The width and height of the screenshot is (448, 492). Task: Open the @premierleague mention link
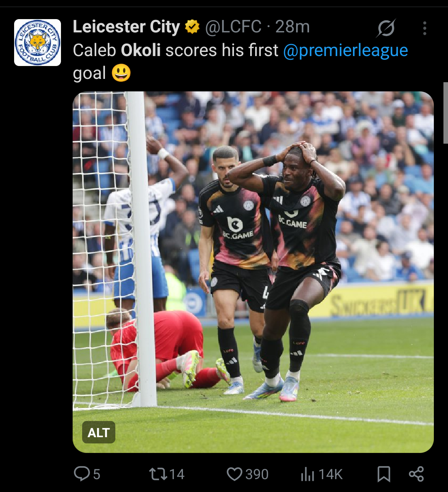pyautogui.click(x=346, y=50)
